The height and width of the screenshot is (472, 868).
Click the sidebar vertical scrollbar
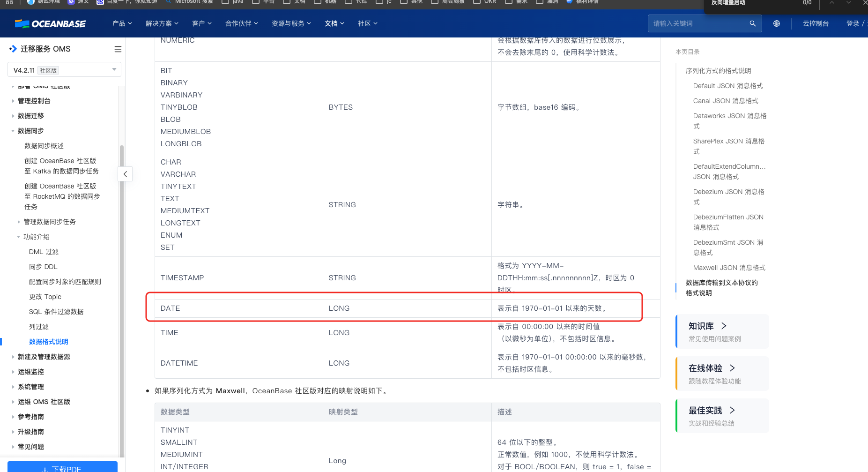click(122, 281)
